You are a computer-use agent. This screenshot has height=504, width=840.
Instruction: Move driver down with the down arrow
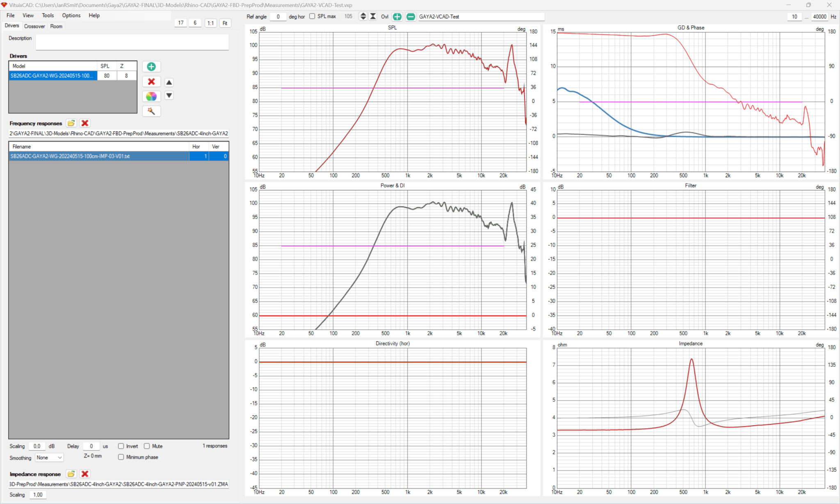[169, 95]
